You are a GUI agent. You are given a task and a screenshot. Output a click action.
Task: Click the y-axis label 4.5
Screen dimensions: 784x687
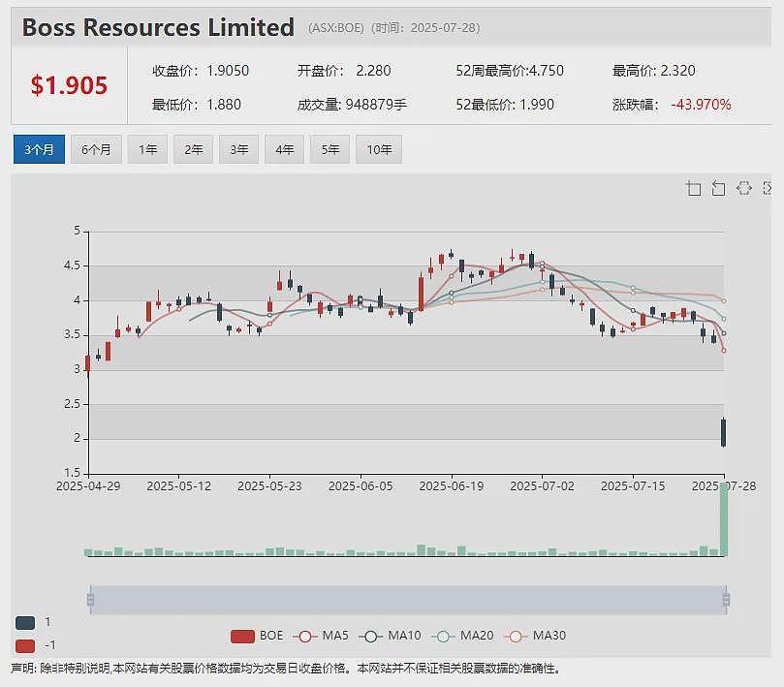pyautogui.click(x=72, y=265)
